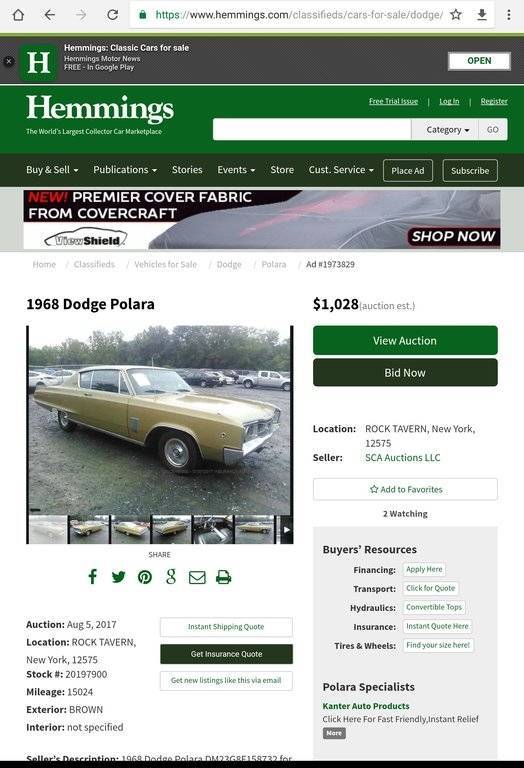Image resolution: width=524 pixels, height=768 pixels.
Task: Advance photo thumbnails with the next arrow
Action: pos(286,529)
